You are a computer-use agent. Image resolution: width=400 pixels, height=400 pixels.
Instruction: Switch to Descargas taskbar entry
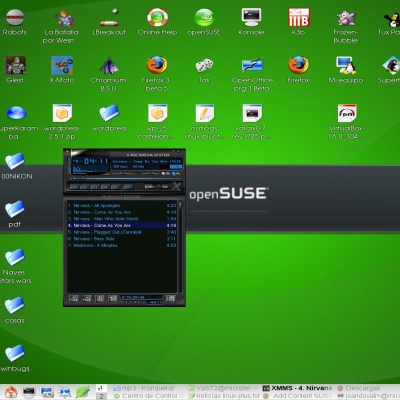point(359,388)
